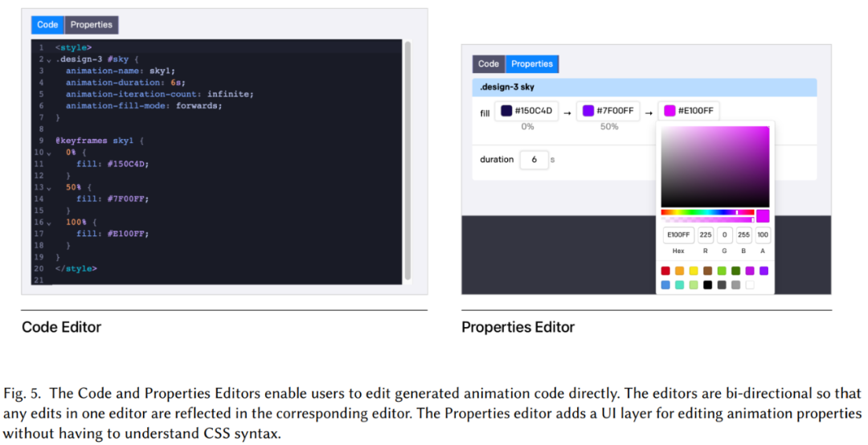This screenshot has height=445, width=868.
Task: Click the #E100FF fill color swatch
Action: coord(669,111)
